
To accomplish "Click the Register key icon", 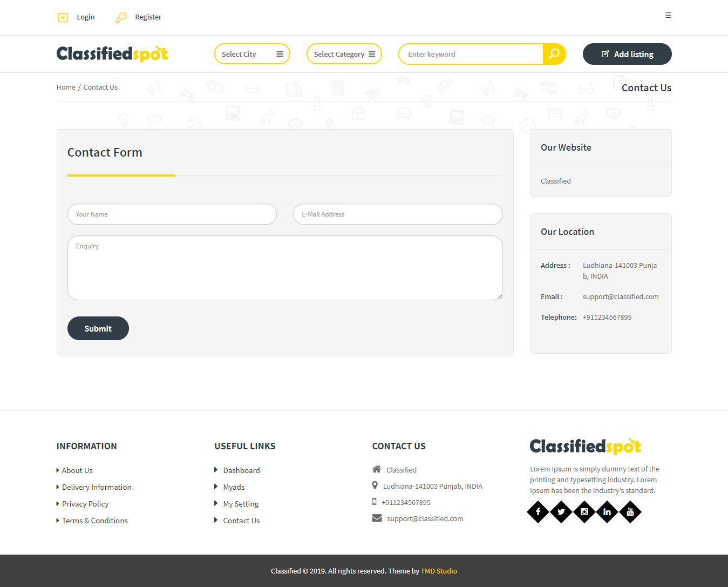I will (120, 17).
